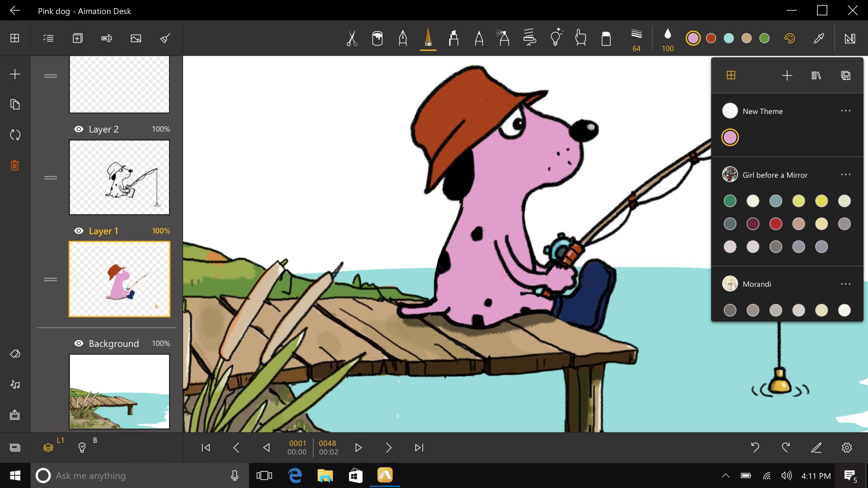Hide the Layer 1 layer
Screen dimensions: 868x488
78,231
